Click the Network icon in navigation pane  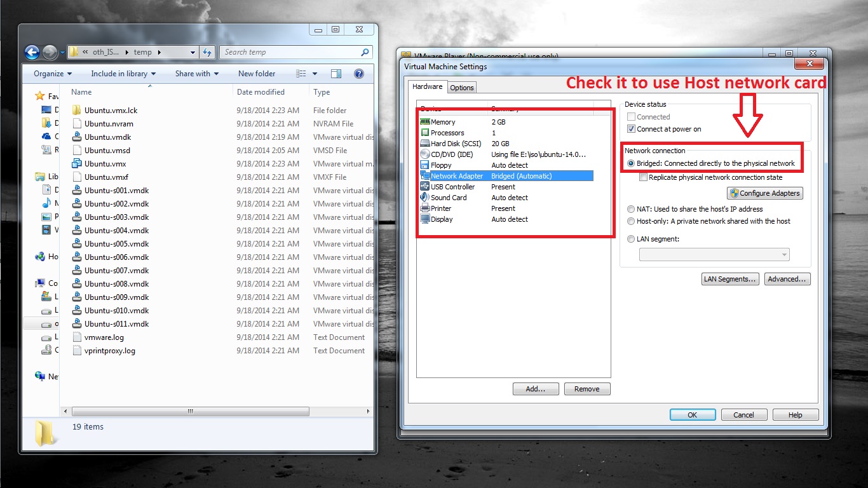point(40,376)
